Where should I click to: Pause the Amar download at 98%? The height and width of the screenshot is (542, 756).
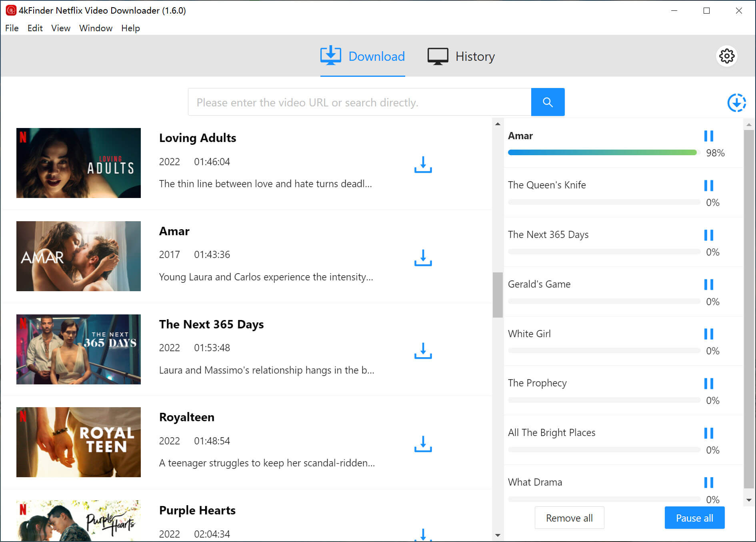pyautogui.click(x=708, y=136)
